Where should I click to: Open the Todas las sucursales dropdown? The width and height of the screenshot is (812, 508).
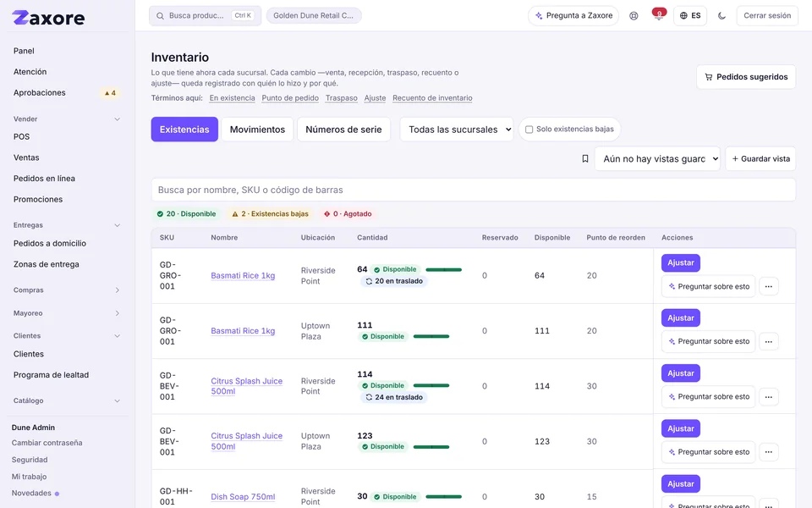click(x=457, y=129)
